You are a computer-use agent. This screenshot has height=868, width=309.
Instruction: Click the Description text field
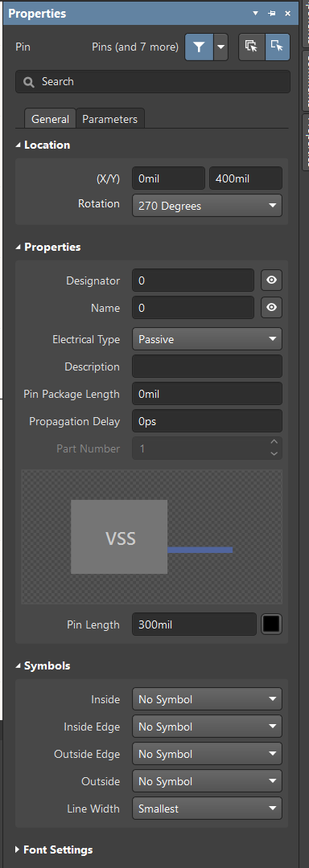click(x=207, y=366)
